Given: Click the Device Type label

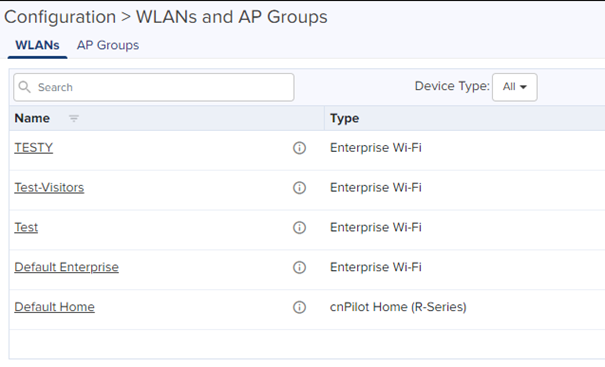Looking at the screenshot, I should 452,86.
